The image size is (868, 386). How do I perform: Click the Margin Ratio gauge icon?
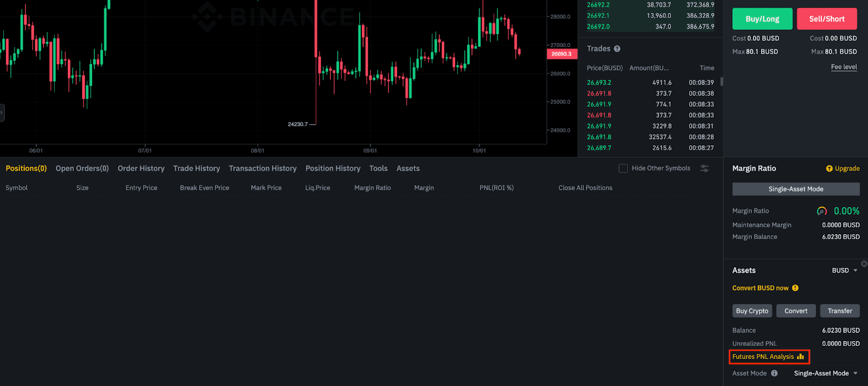pyautogui.click(x=822, y=211)
